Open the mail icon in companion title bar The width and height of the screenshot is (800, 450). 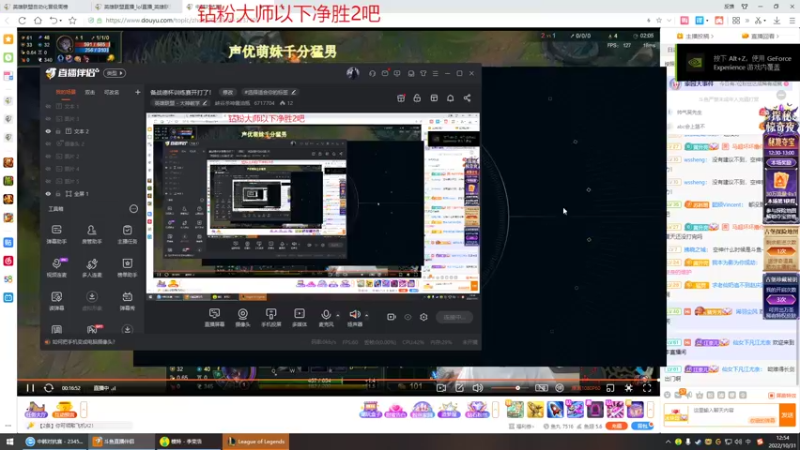click(x=385, y=73)
